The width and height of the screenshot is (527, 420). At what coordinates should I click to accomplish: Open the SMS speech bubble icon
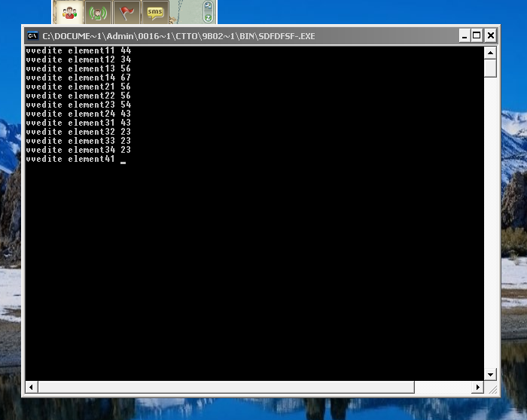154,12
